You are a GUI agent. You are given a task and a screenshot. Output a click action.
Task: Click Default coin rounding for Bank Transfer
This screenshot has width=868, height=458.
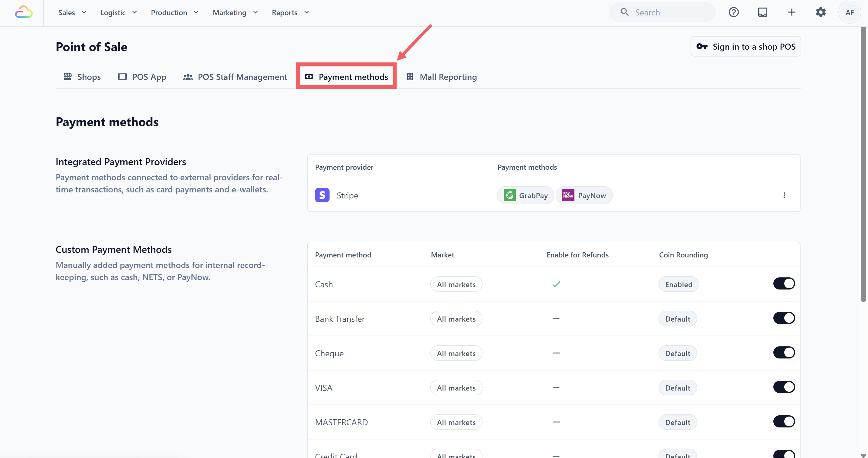677,319
